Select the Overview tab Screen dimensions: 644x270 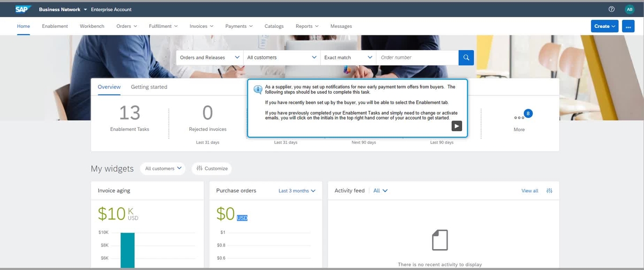pyautogui.click(x=109, y=87)
